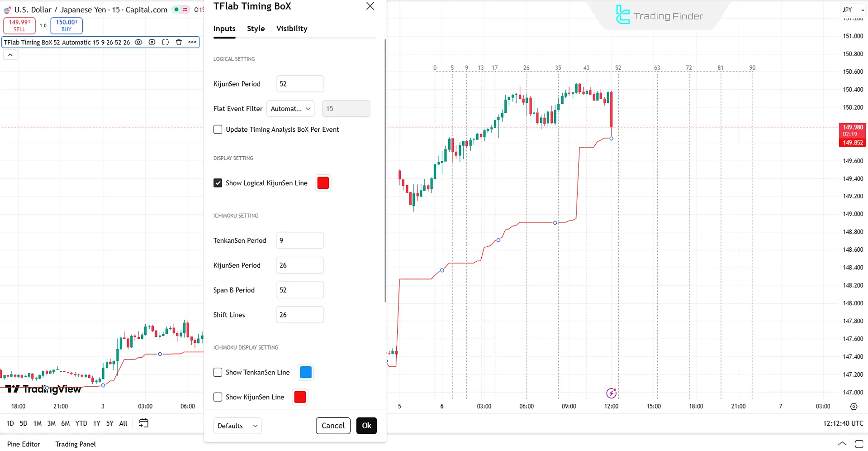
Task: Open the purple lightning alert icon on chart
Action: coord(611,393)
